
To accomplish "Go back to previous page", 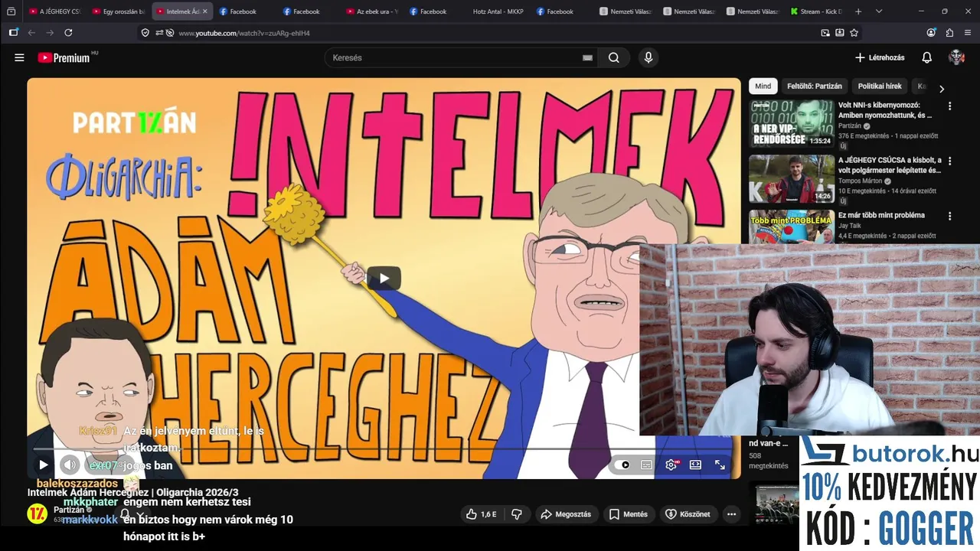I will (31, 33).
